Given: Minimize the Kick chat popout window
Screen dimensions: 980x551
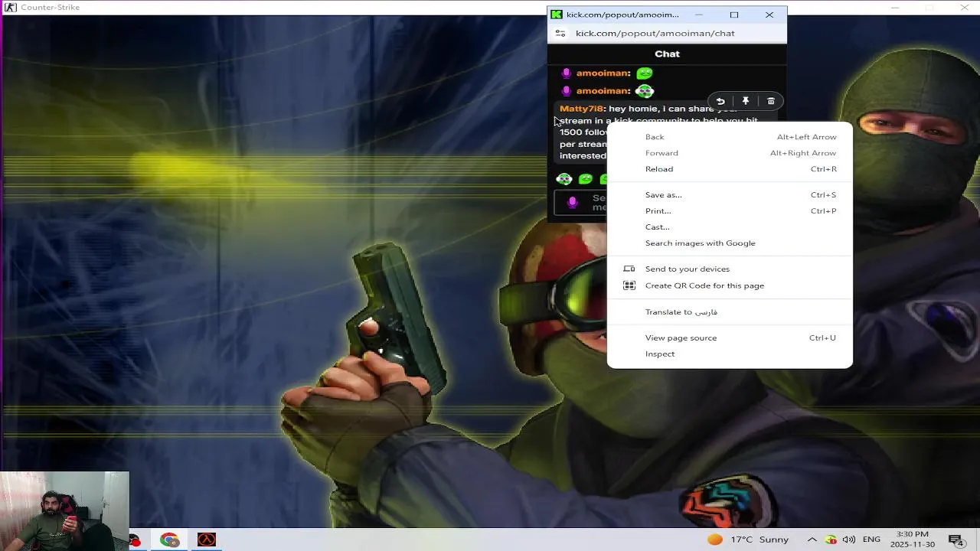Looking at the screenshot, I should [698, 15].
